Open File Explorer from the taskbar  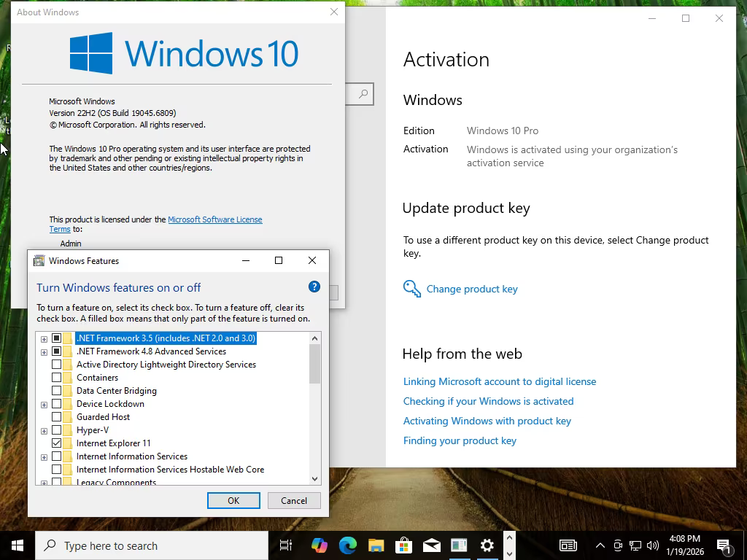(x=376, y=545)
